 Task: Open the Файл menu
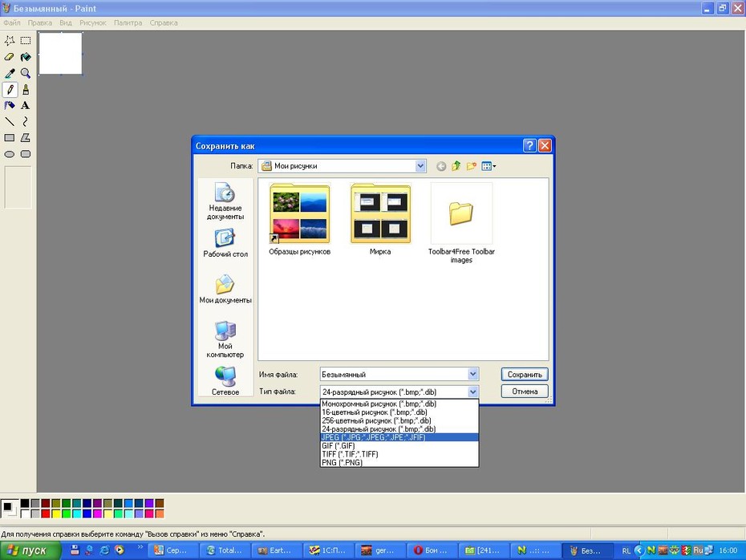(x=12, y=22)
